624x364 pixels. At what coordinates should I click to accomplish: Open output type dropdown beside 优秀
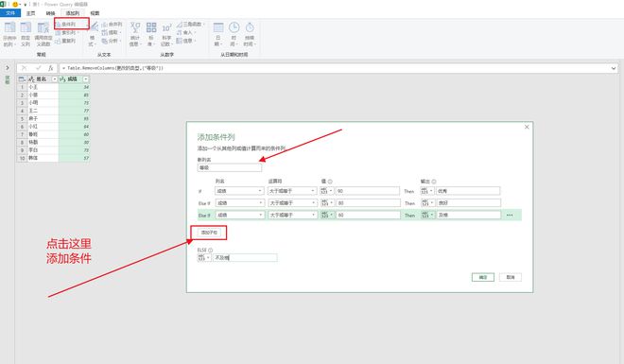point(427,191)
